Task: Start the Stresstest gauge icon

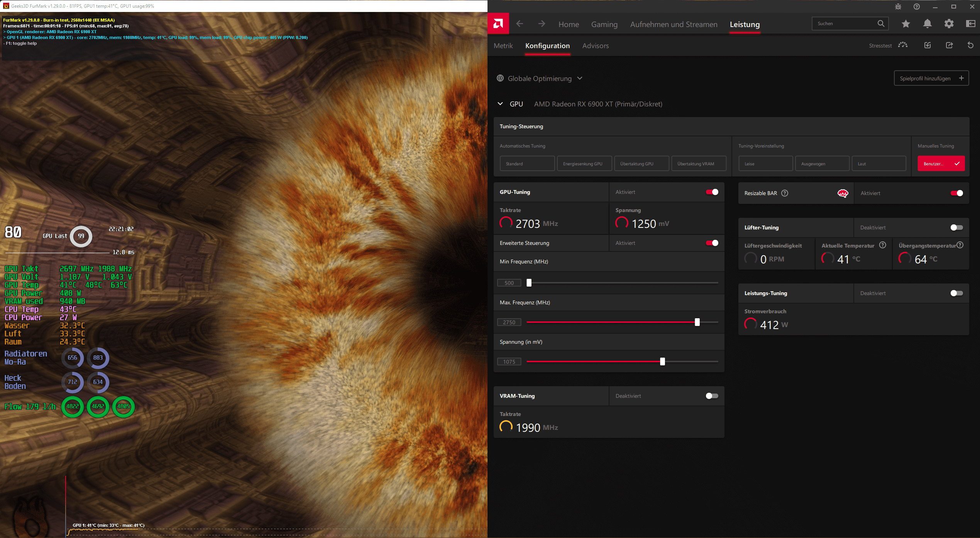Action: [903, 45]
